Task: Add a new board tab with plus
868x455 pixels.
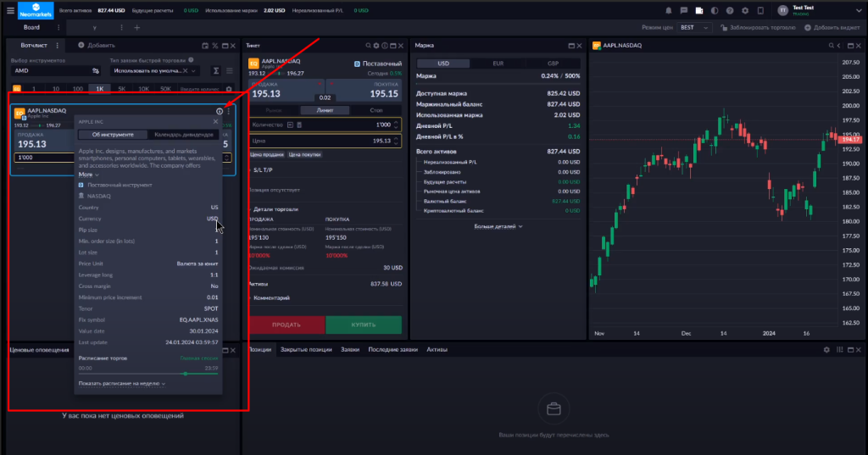Action: [x=136, y=28]
